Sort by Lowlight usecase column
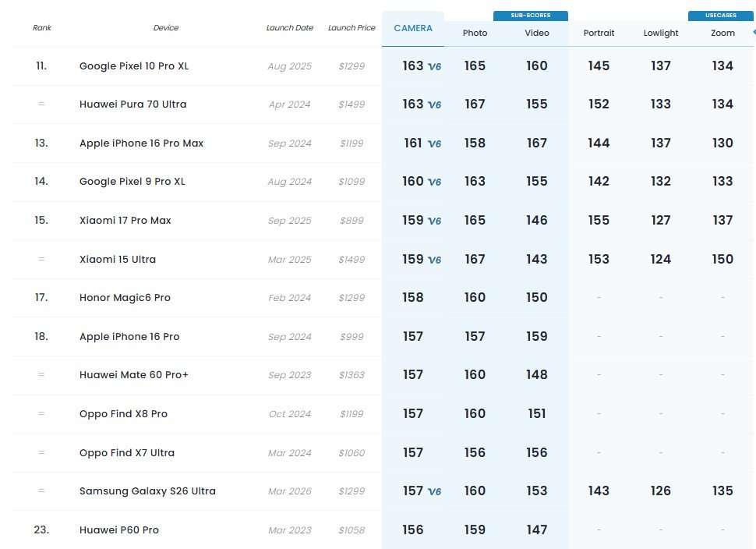Screen dimensions: 756x549 661,33
